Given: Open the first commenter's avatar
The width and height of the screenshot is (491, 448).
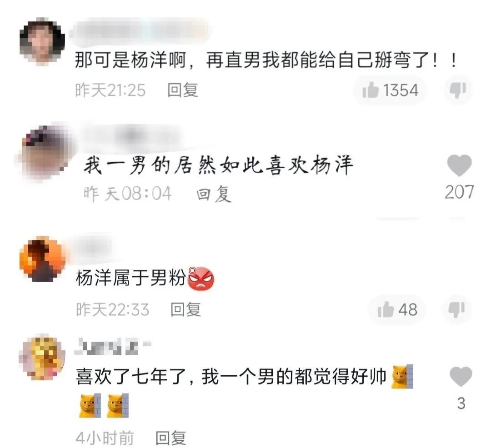Looking at the screenshot, I should coord(42,41).
